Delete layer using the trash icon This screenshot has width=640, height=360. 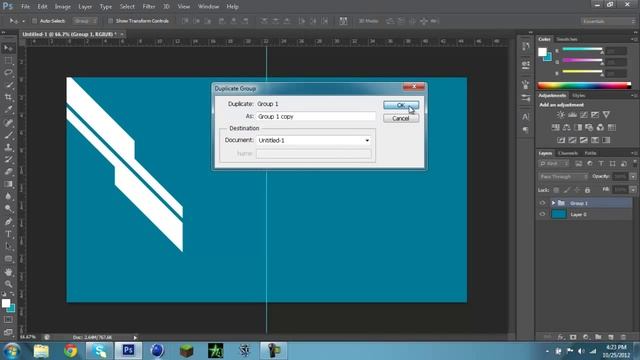(x=623, y=337)
